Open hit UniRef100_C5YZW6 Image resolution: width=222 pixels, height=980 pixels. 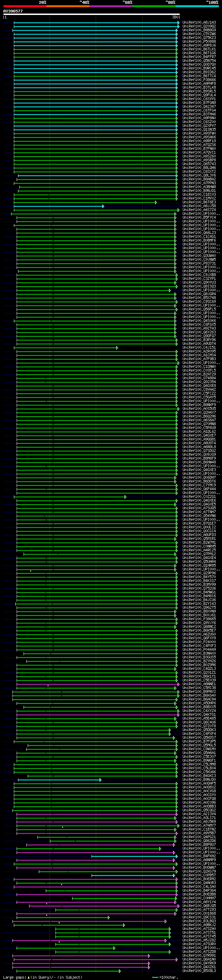pos(199,34)
